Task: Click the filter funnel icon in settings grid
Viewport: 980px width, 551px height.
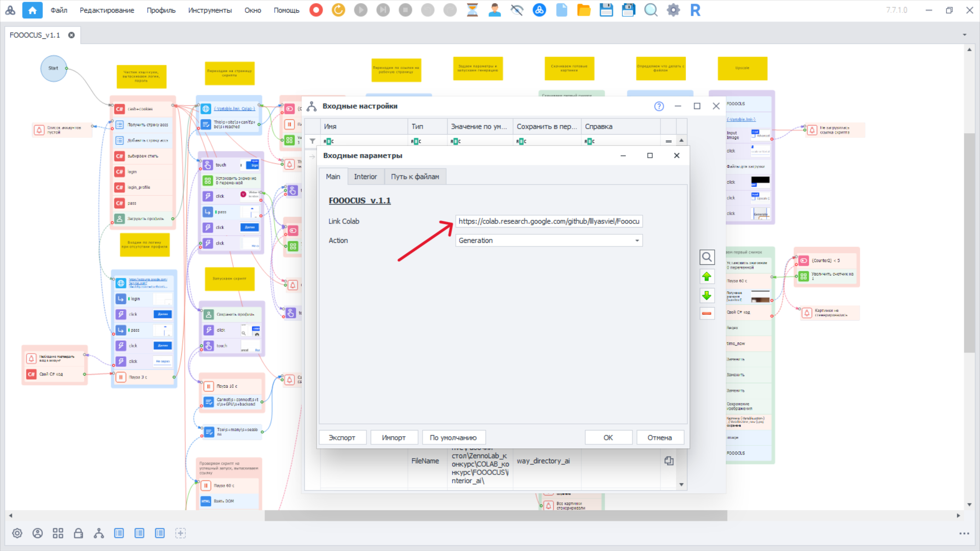Action: (312, 141)
